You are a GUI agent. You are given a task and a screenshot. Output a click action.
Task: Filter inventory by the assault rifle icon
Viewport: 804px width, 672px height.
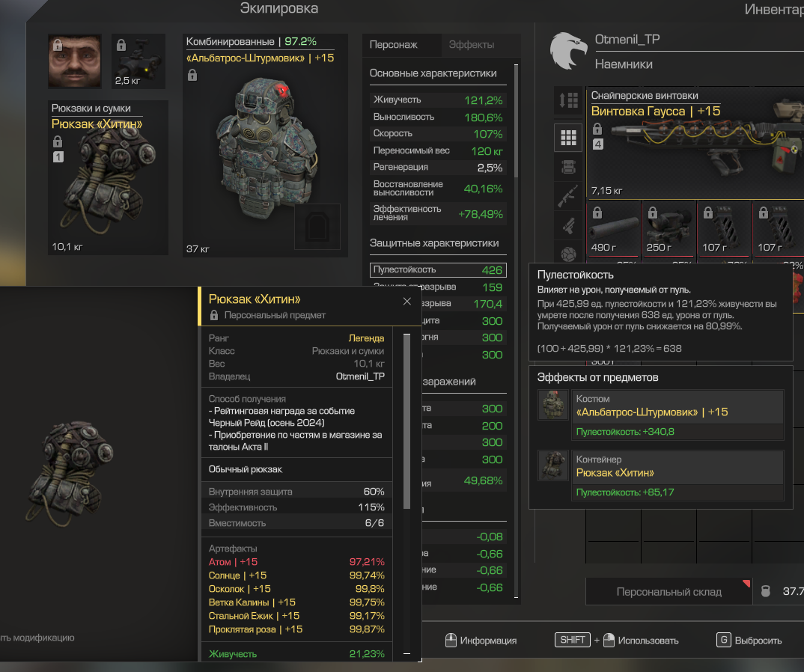[569, 195]
